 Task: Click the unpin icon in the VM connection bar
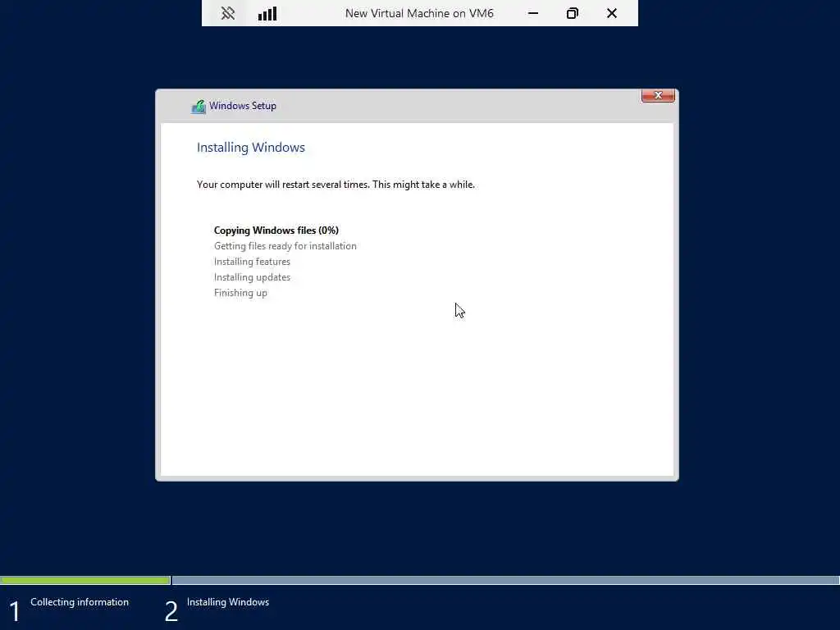228,13
